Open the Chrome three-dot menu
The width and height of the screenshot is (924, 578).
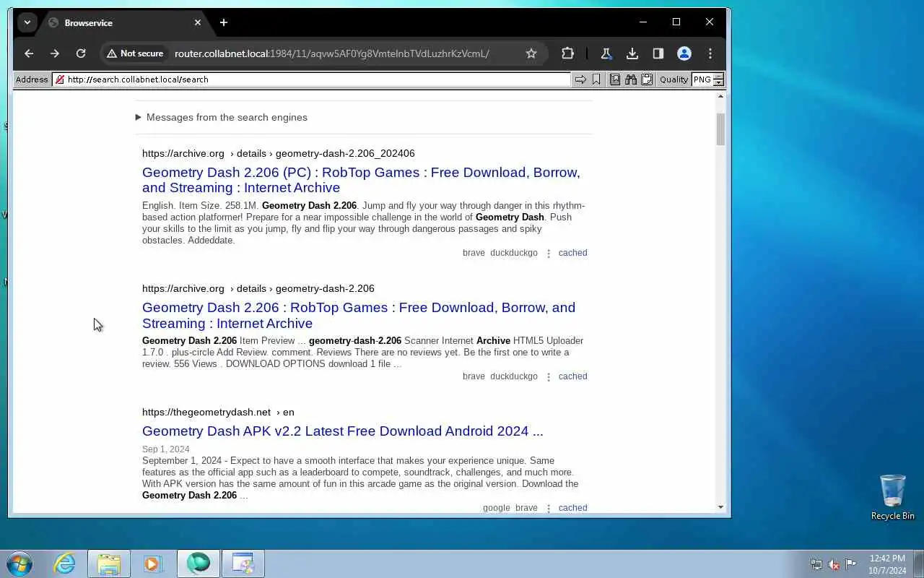tap(710, 53)
